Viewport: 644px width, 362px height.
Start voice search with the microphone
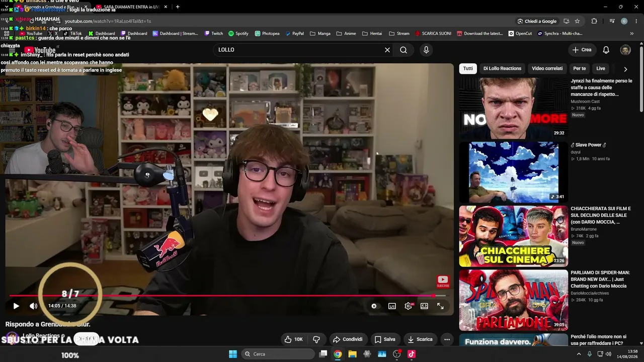point(426,50)
